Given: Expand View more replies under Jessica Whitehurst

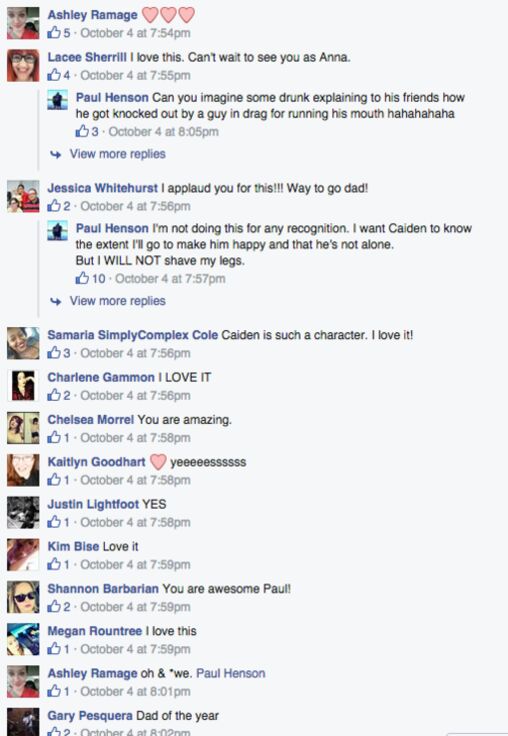Looking at the screenshot, I should click(x=117, y=301).
